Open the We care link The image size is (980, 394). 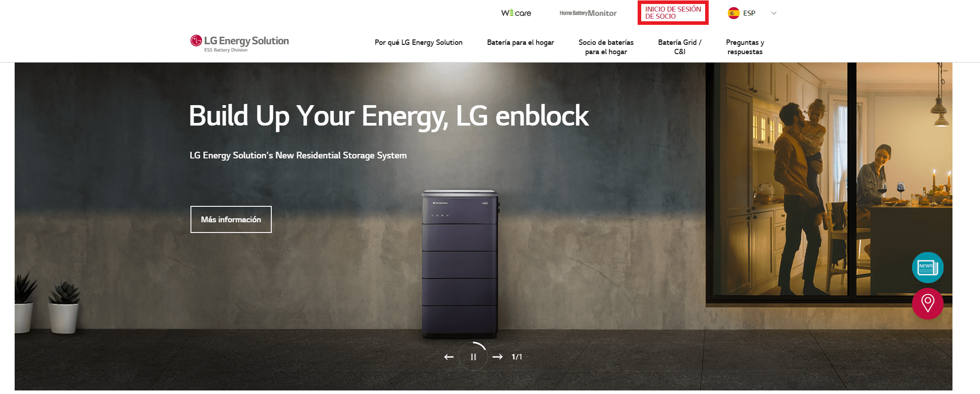click(x=516, y=13)
